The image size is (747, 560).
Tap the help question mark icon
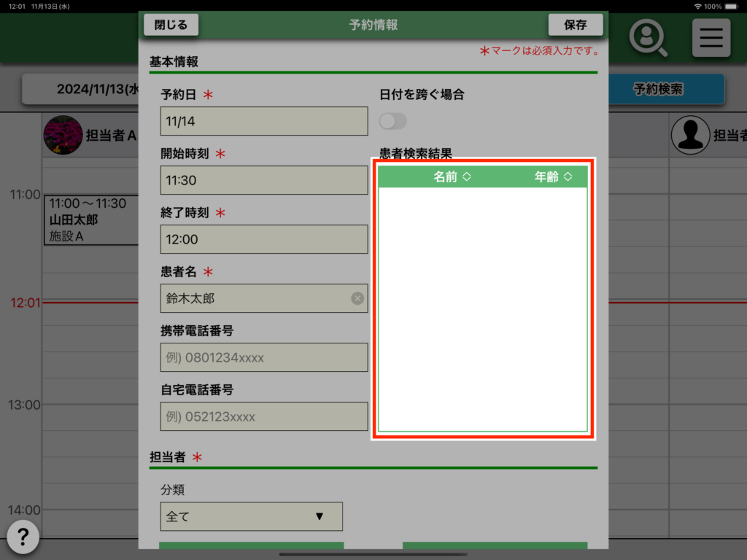click(x=23, y=537)
